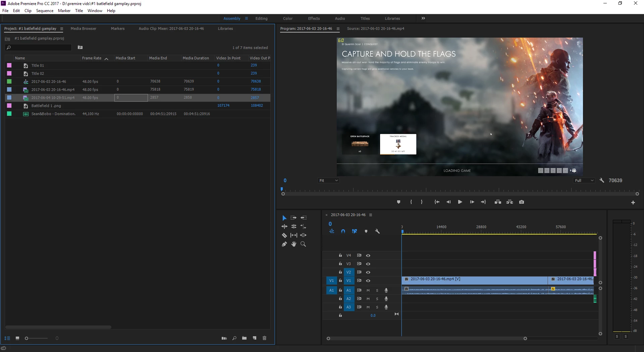Mute audio track A1
The height and width of the screenshot is (352, 644).
tap(368, 291)
